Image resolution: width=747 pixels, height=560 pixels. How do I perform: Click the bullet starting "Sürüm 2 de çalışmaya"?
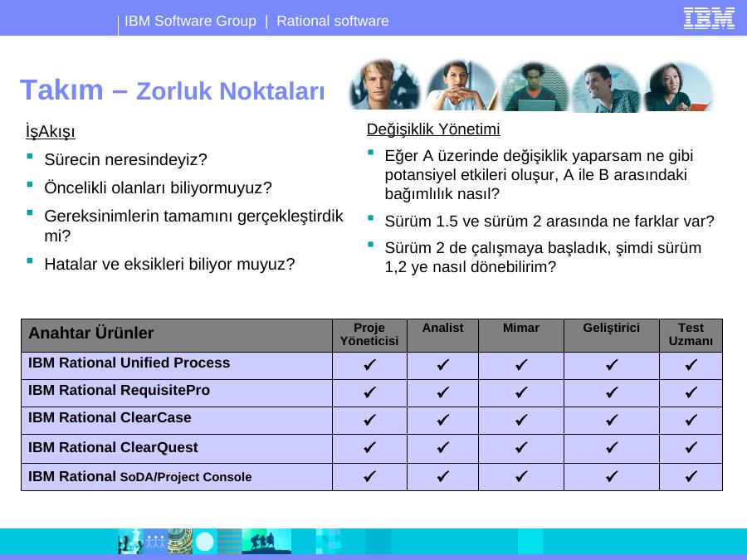(x=543, y=257)
